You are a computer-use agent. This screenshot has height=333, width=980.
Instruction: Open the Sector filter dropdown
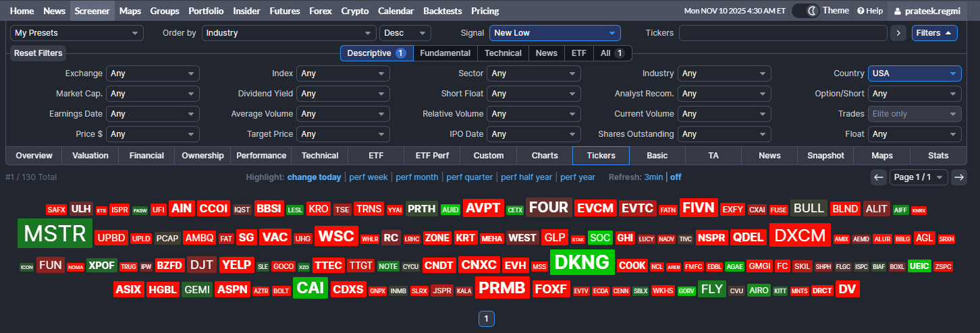pos(535,73)
